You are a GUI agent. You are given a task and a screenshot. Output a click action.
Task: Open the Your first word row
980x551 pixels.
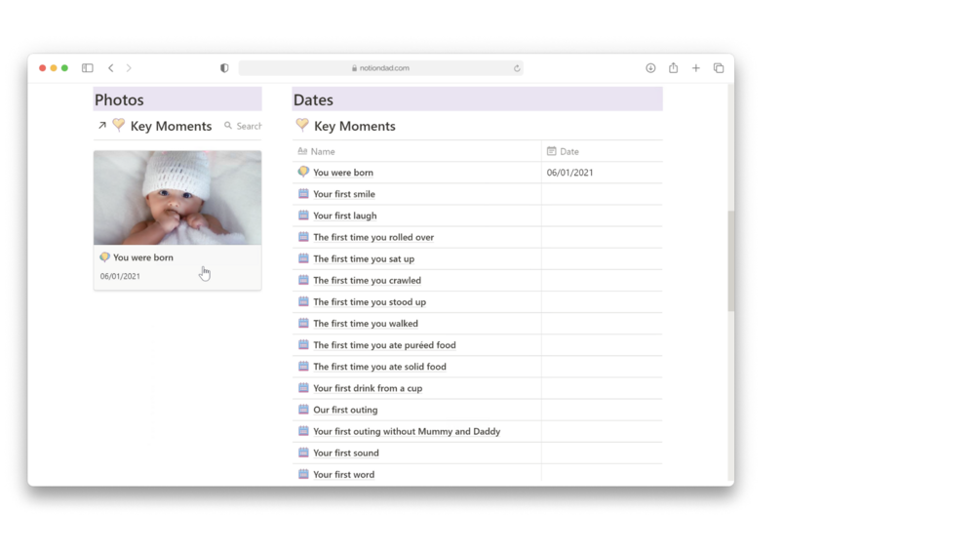344,475
